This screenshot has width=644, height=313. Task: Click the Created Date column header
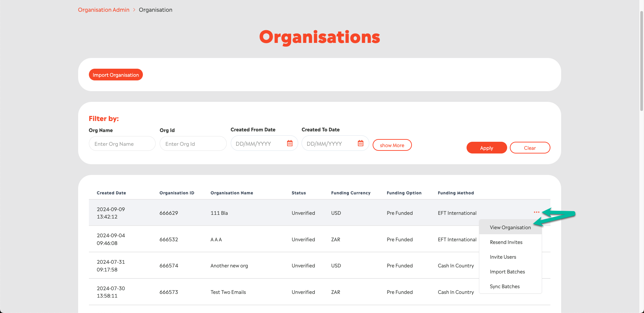tap(111, 193)
